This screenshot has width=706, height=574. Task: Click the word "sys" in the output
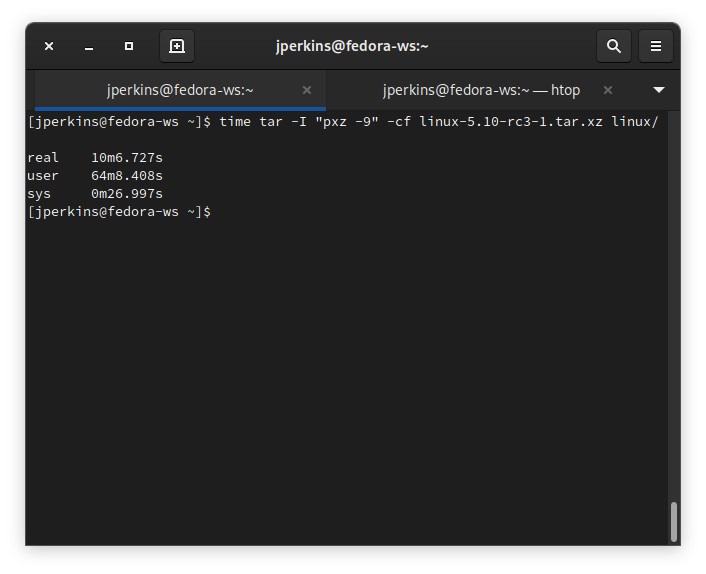click(39, 194)
